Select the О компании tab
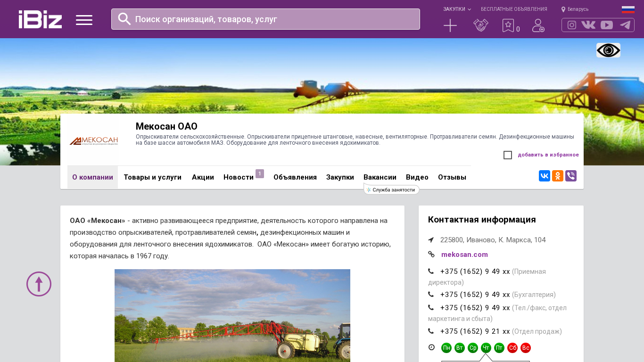The width and height of the screenshot is (644, 362). tap(92, 177)
